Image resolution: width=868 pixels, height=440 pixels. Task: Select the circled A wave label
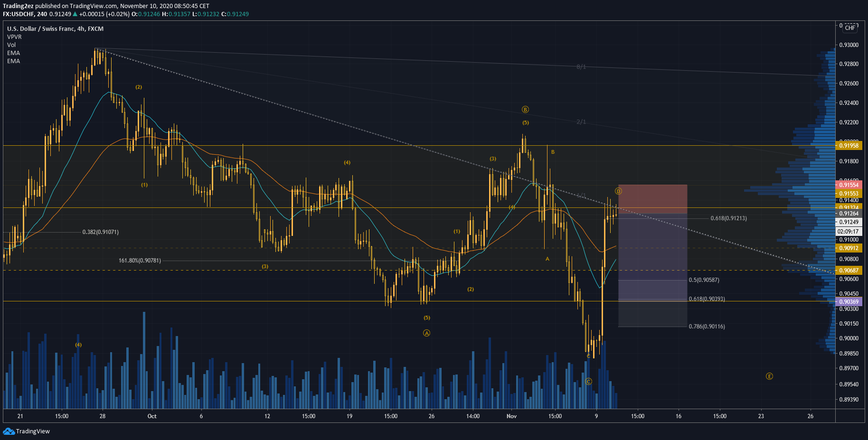point(426,333)
